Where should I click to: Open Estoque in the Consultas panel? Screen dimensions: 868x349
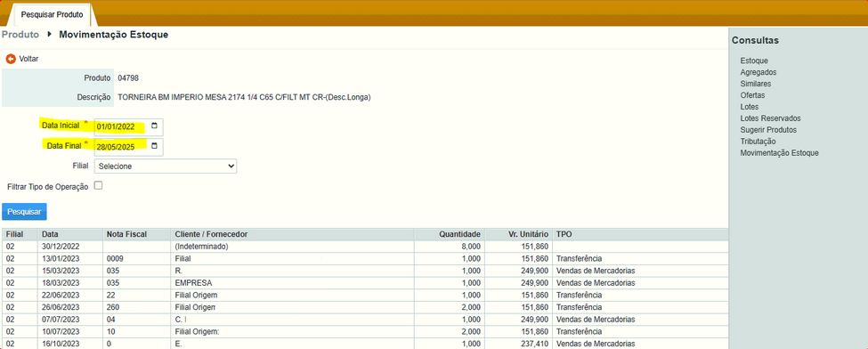pyautogui.click(x=754, y=61)
